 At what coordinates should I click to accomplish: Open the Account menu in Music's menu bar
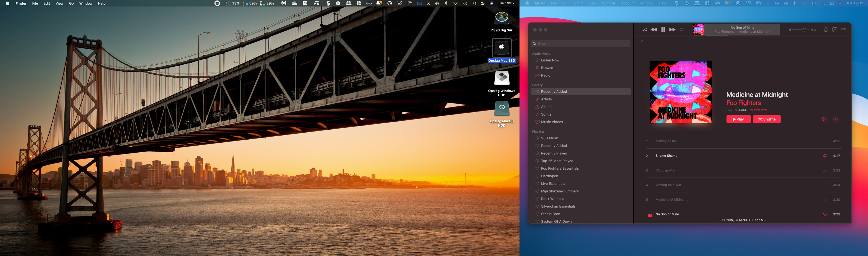(628, 3)
